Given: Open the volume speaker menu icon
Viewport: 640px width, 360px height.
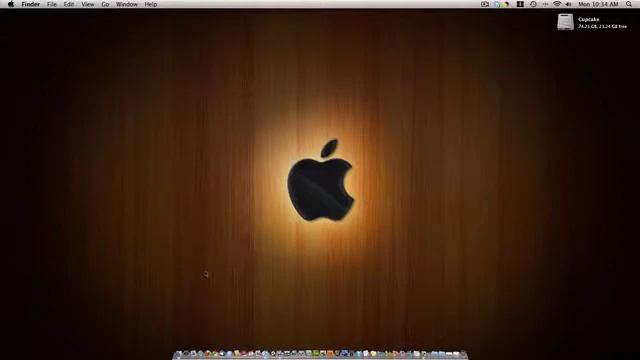Looking at the screenshot, I should pos(568,4).
